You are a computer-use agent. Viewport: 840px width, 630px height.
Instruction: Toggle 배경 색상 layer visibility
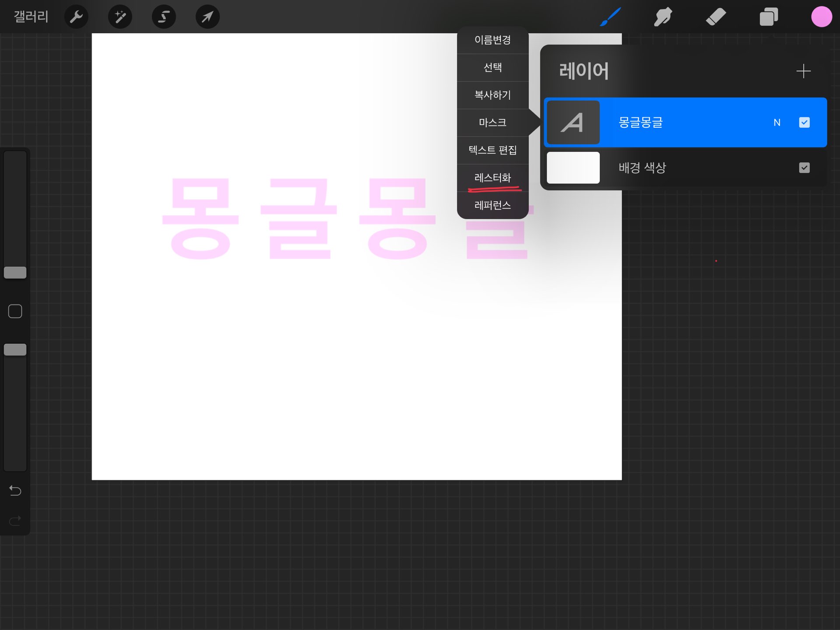804,168
